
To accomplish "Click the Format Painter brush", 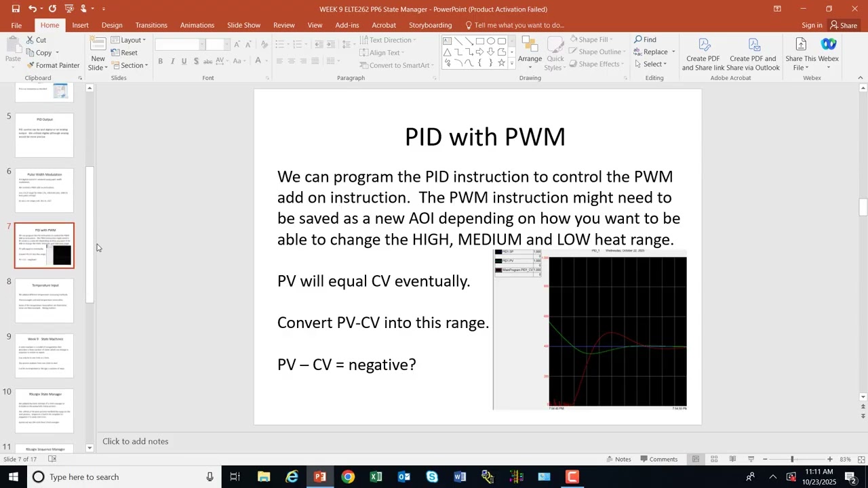I will (31, 66).
